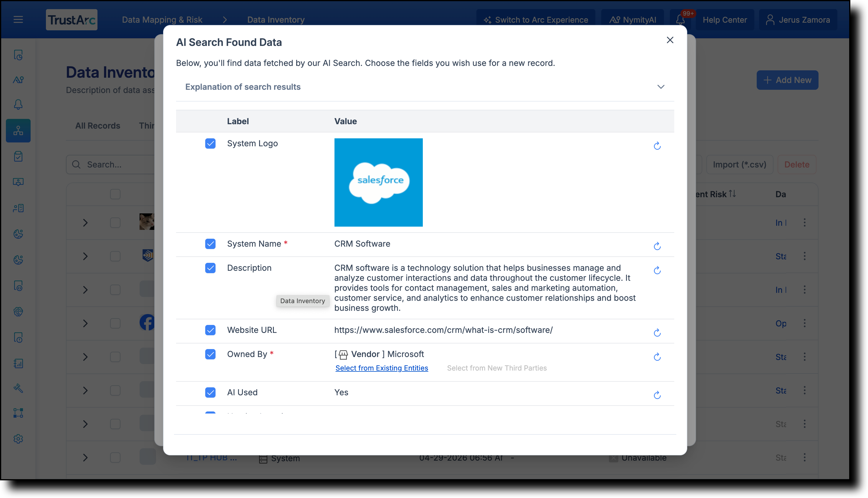Click Select from Existing Entities link
The width and height of the screenshot is (868, 498).
(x=382, y=368)
